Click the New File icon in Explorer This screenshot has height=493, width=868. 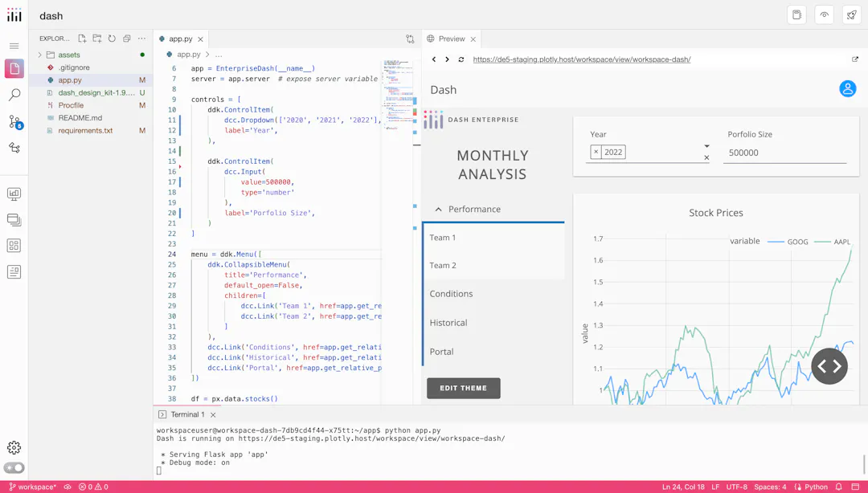point(82,39)
